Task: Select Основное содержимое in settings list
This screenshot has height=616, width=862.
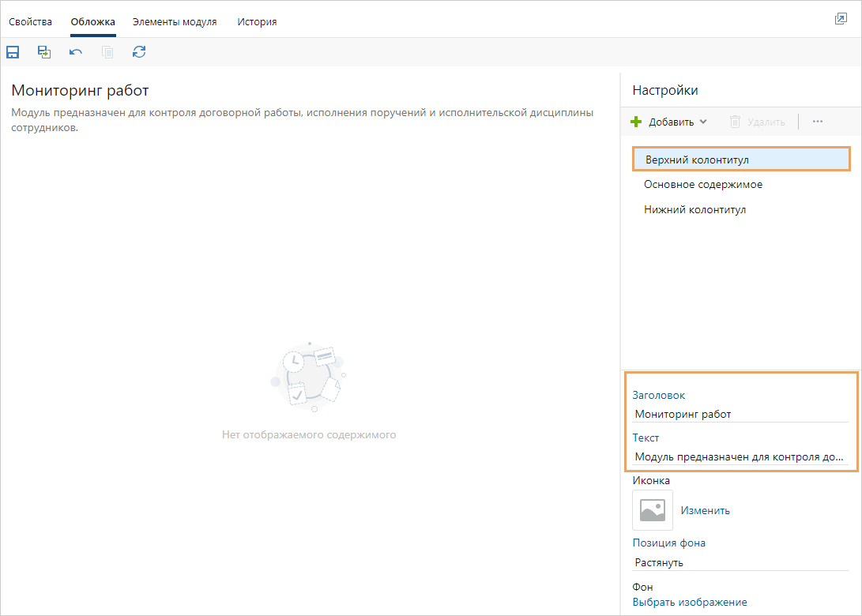Action: point(703,184)
